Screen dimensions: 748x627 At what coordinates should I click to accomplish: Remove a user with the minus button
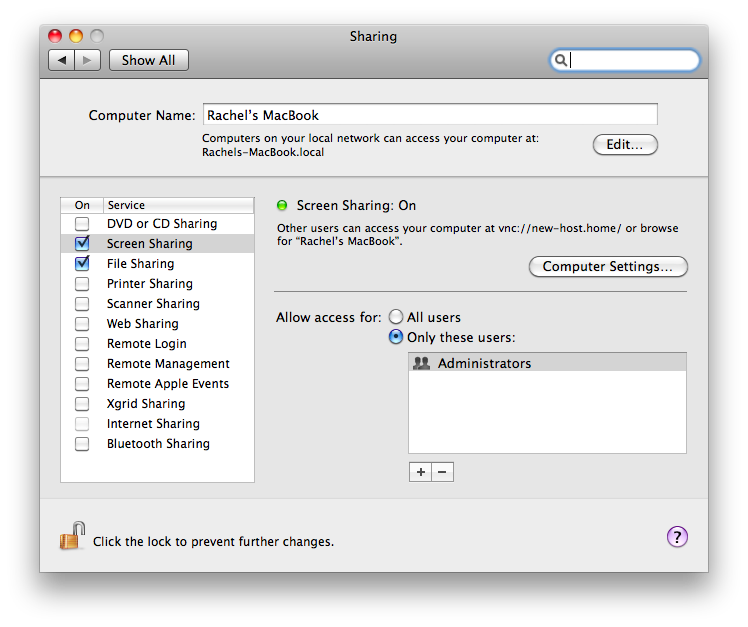pyautogui.click(x=442, y=472)
